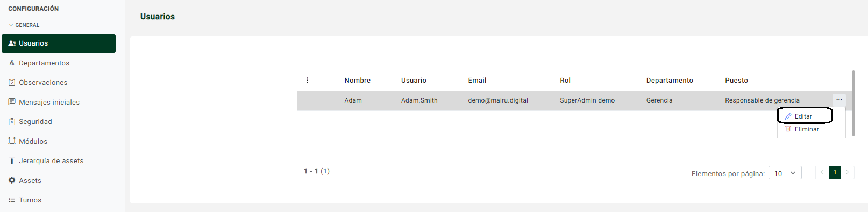Viewport: 868px width, 212px height.
Task: Click the Assets gear icon
Action: click(x=12, y=180)
